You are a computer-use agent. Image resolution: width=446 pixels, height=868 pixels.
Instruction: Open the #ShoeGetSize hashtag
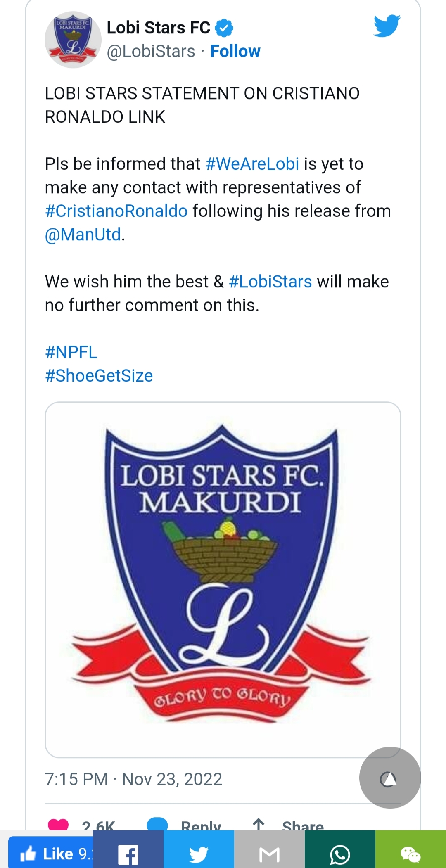pyautogui.click(x=99, y=376)
